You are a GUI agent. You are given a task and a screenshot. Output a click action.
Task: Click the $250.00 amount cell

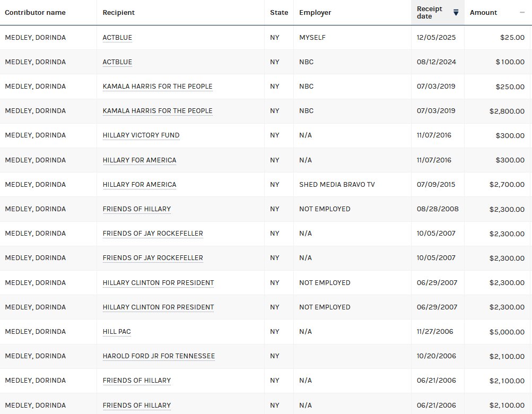point(510,87)
